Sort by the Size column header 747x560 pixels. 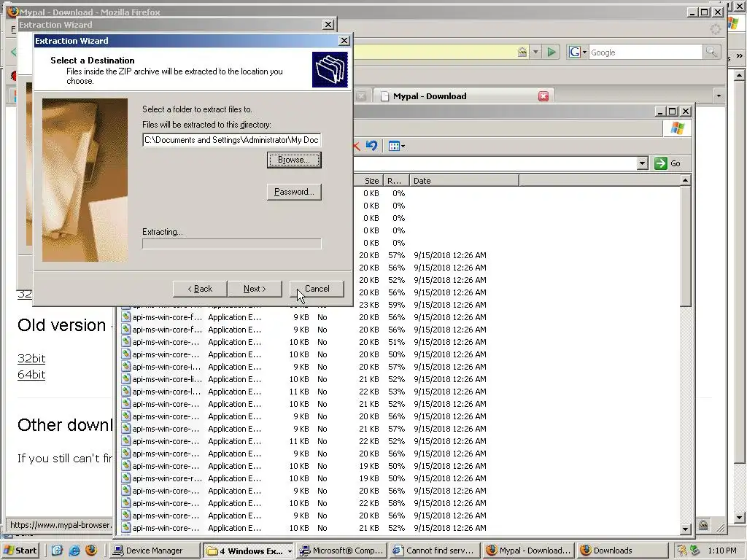point(368,181)
